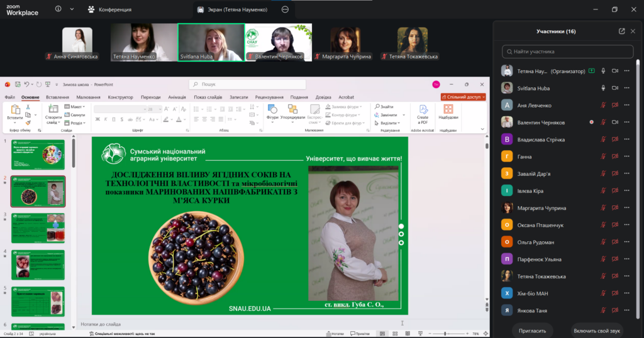The height and width of the screenshot is (338, 644).
Task: Click the Упорядкувати arrange icon
Action: pos(292,109)
